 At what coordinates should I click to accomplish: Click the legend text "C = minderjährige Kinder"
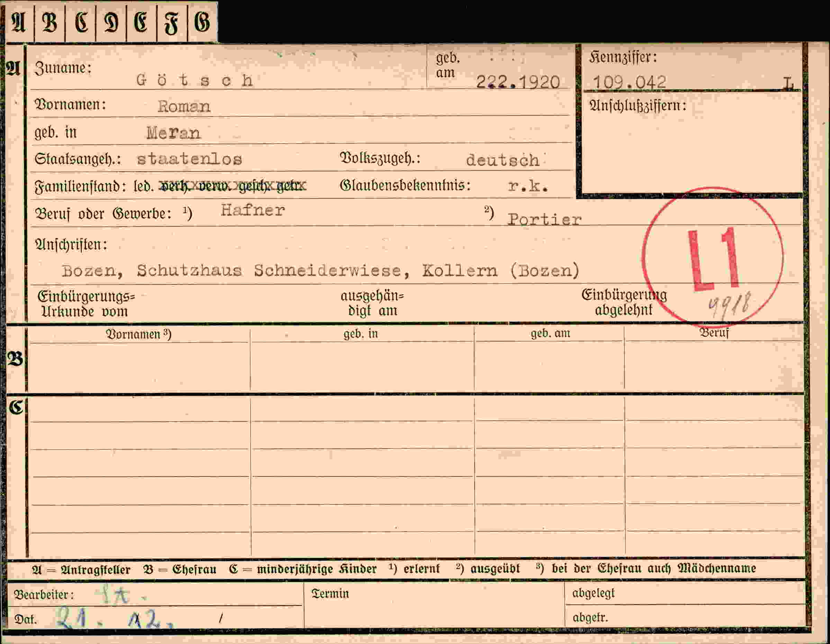click(x=303, y=569)
